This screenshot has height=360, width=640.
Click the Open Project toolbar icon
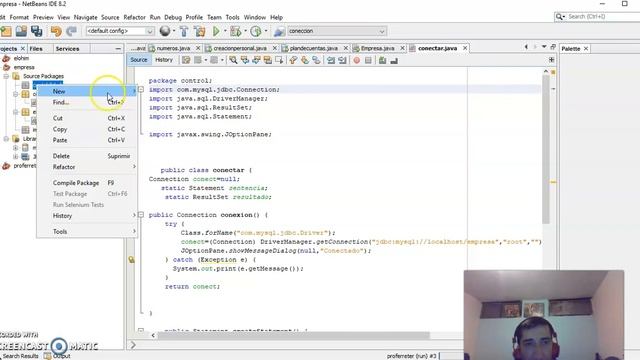(x=21, y=31)
